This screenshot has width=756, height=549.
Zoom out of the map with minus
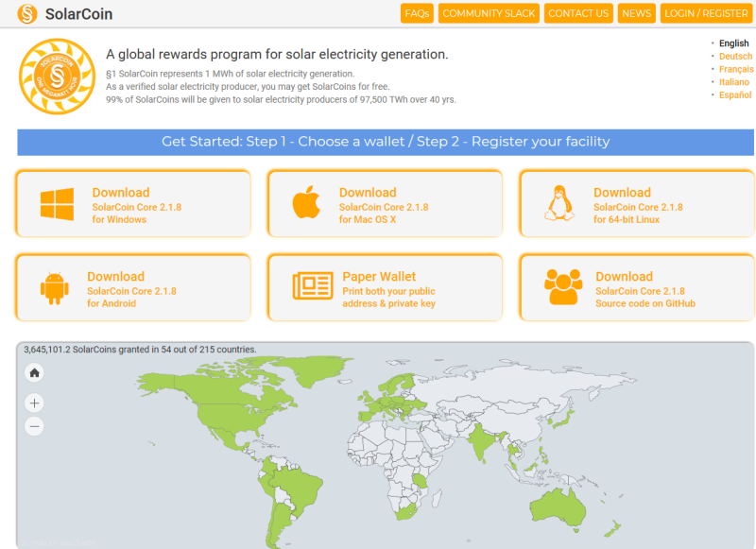tap(34, 426)
